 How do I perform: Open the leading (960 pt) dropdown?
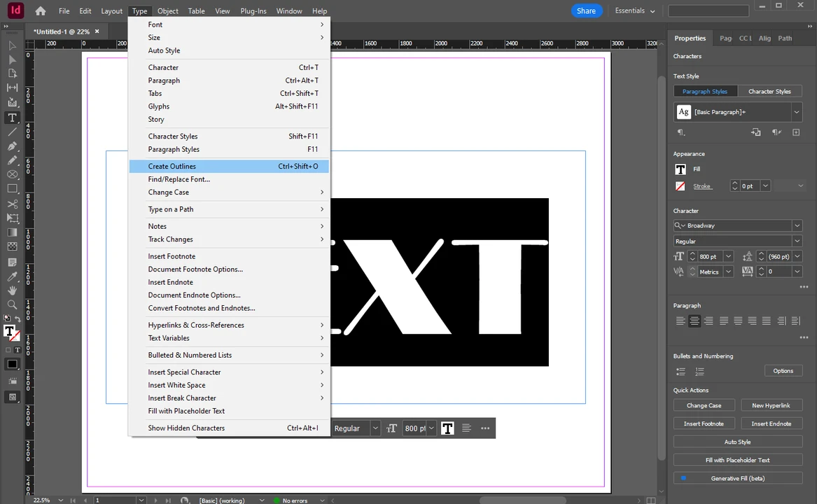click(797, 256)
